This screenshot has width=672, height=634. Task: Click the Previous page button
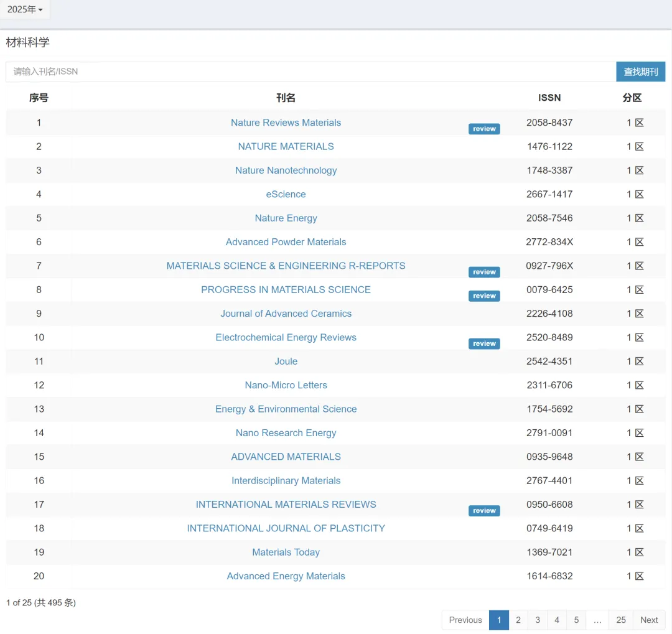[x=465, y=620]
